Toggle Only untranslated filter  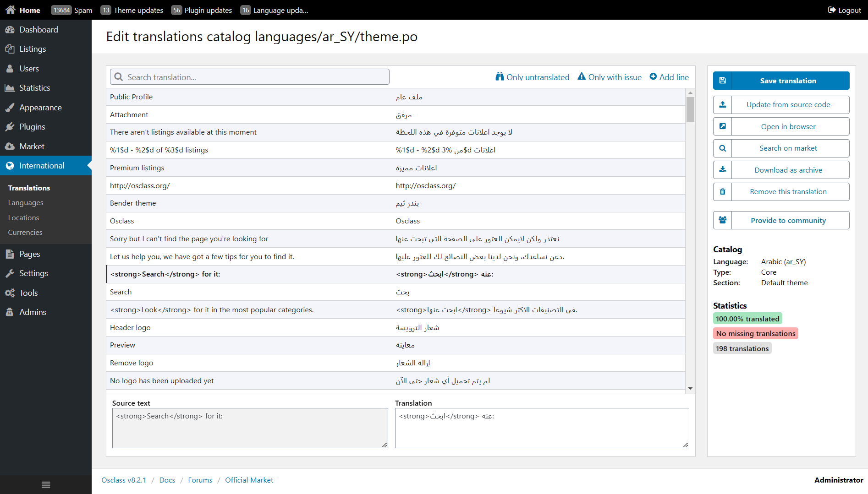[533, 77]
